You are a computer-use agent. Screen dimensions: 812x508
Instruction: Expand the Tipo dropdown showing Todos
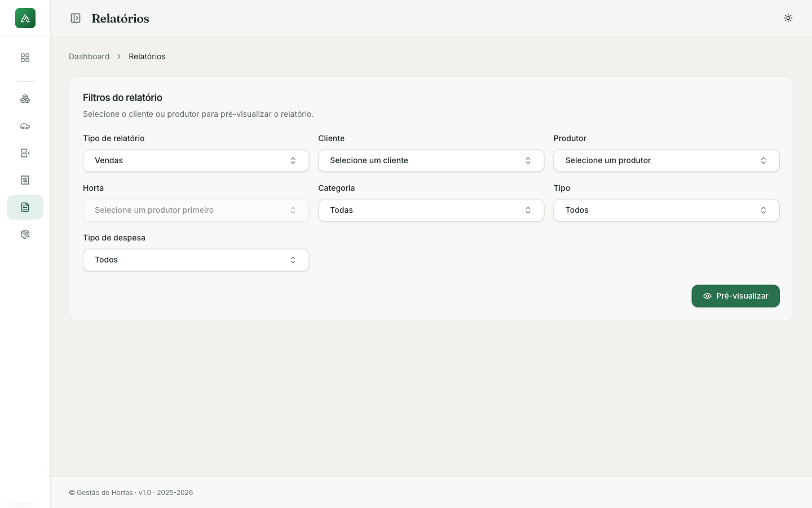pyautogui.click(x=667, y=210)
